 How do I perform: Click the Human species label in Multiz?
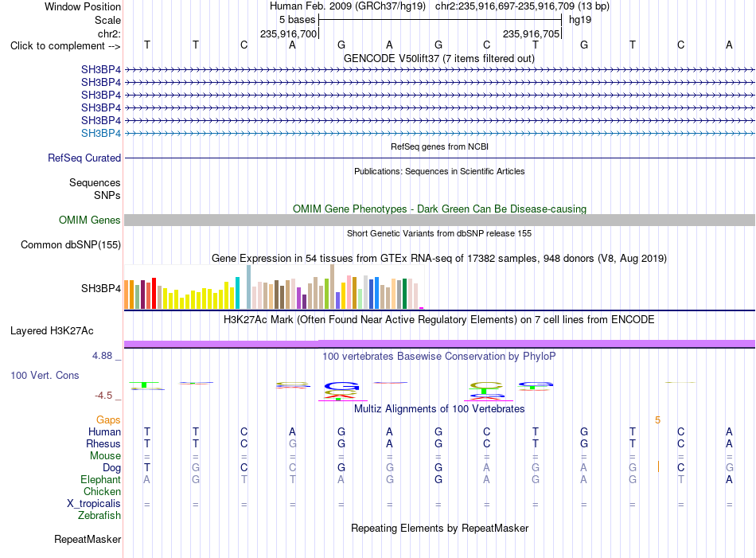[104, 431]
